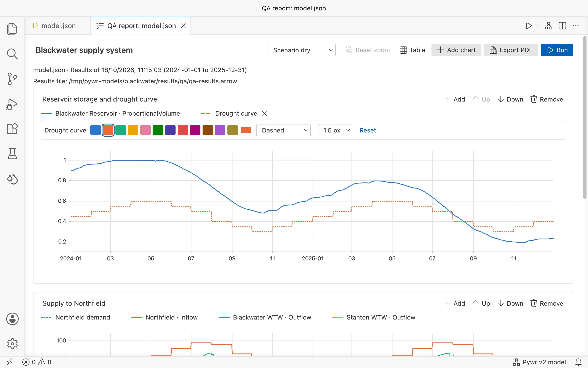Click the editor Run play icon
This screenshot has height=368, width=588.
tap(529, 26)
